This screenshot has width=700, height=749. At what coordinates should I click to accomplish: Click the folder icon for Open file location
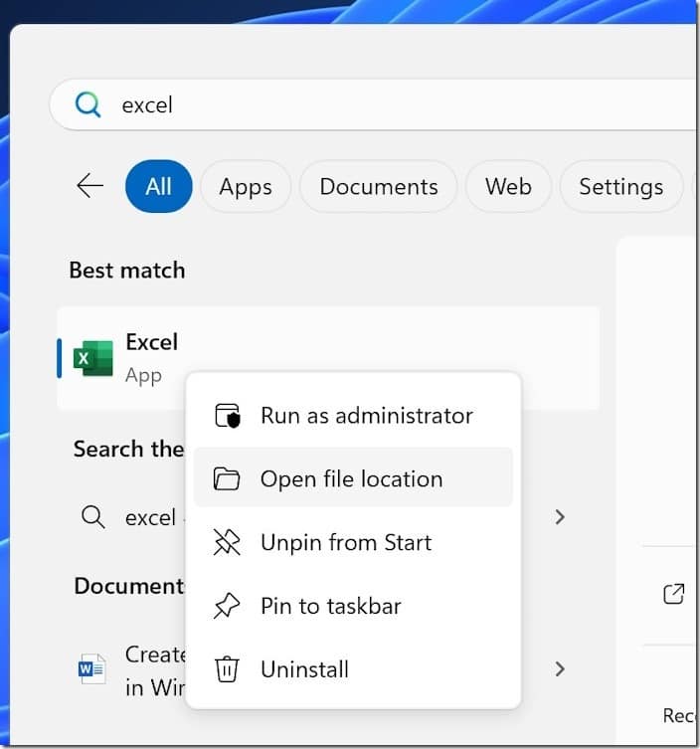(227, 478)
